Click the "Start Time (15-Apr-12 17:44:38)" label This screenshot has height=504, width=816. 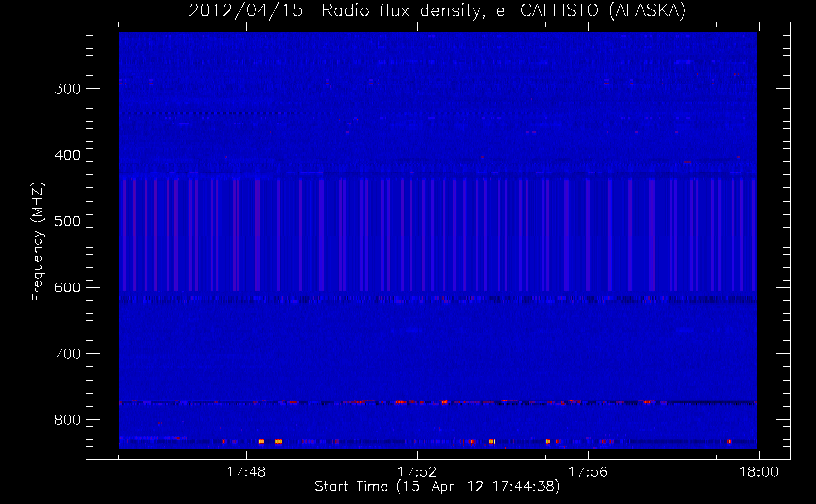click(x=437, y=487)
